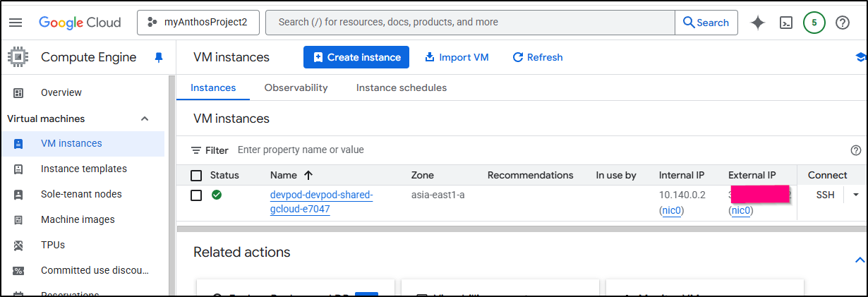Open Instance templates in sidebar
Screen dimensions: 868x297
pos(84,169)
